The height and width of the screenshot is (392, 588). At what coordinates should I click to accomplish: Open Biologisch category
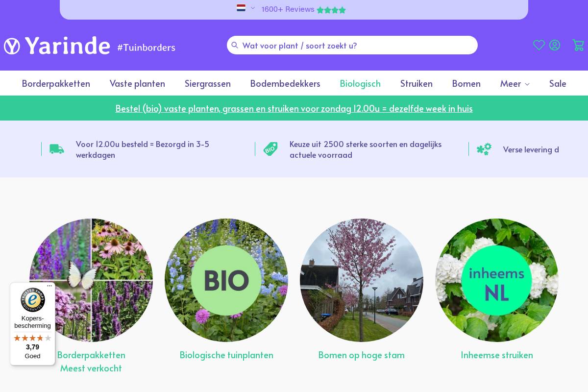pyautogui.click(x=360, y=83)
